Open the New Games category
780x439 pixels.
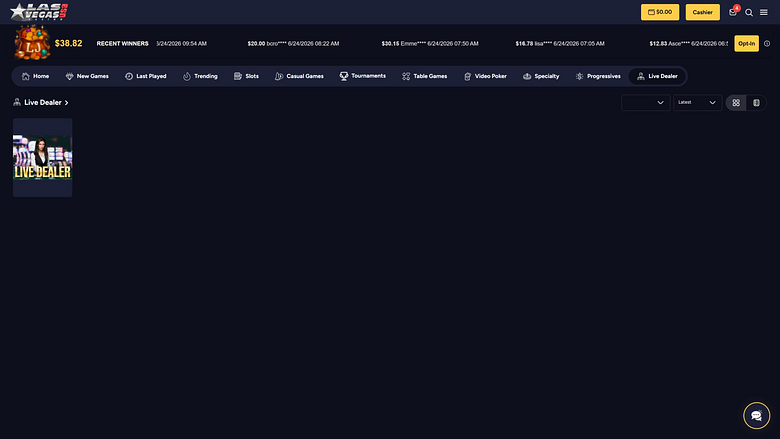(87, 76)
